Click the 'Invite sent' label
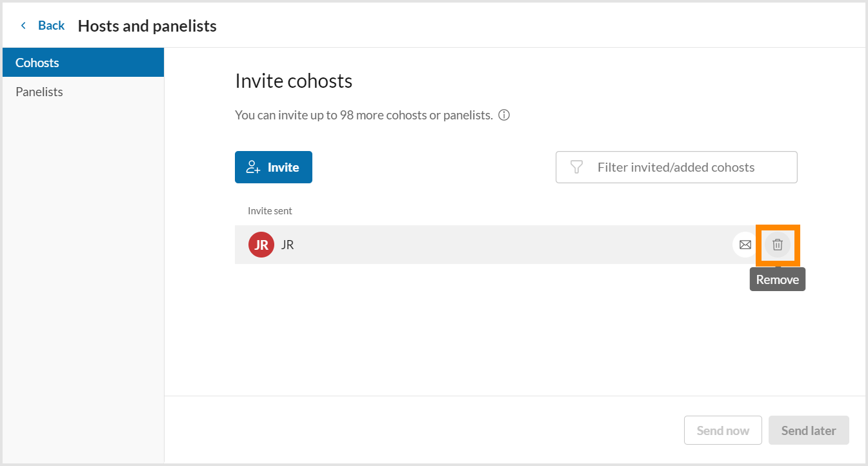 [x=270, y=211]
